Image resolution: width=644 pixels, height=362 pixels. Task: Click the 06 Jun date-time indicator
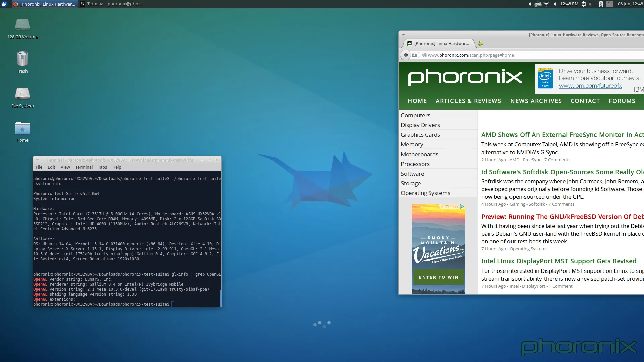pos(630,4)
